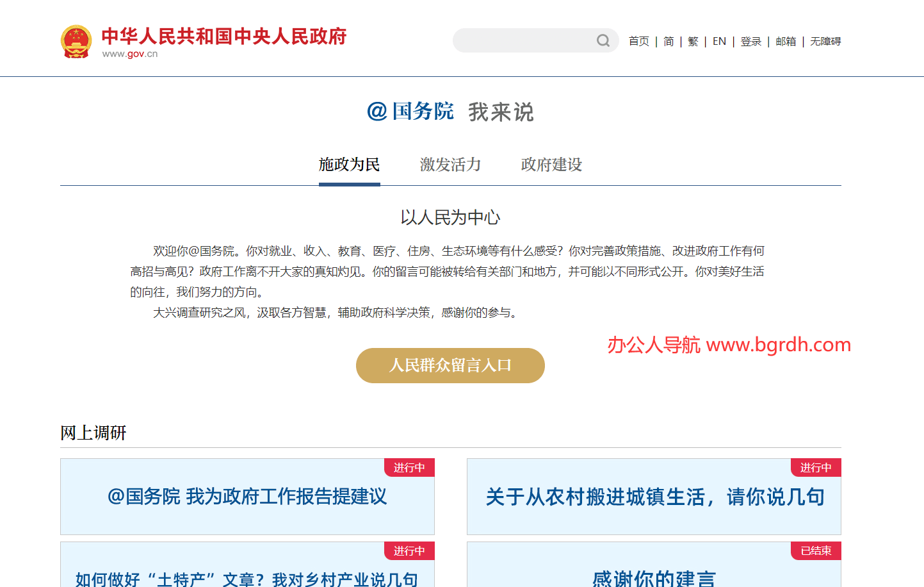The width and height of the screenshot is (924, 587).
Task: Click the national emblem logo icon
Action: coord(76,42)
